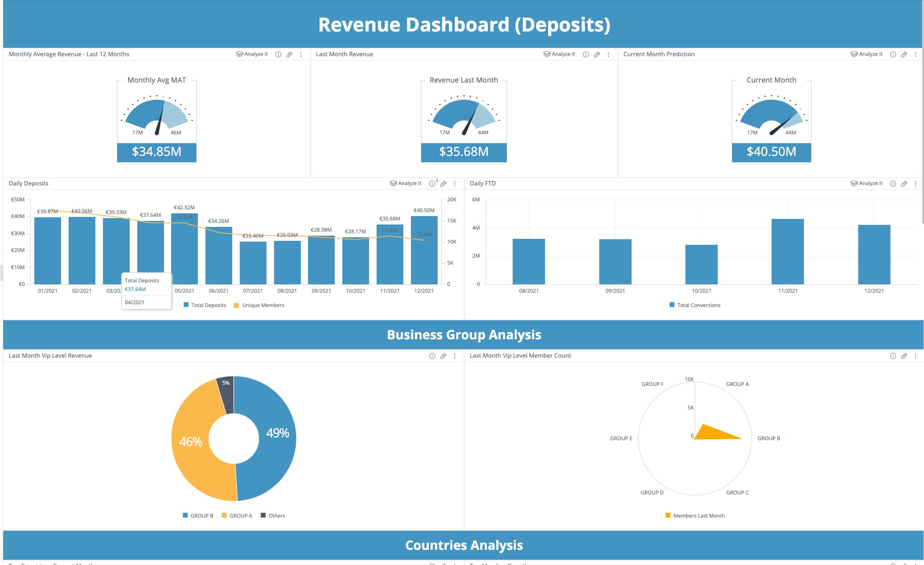Click the 05/2021 bar in Daily Deposits chart
Viewport: 924px width, 565px height.
click(x=184, y=251)
